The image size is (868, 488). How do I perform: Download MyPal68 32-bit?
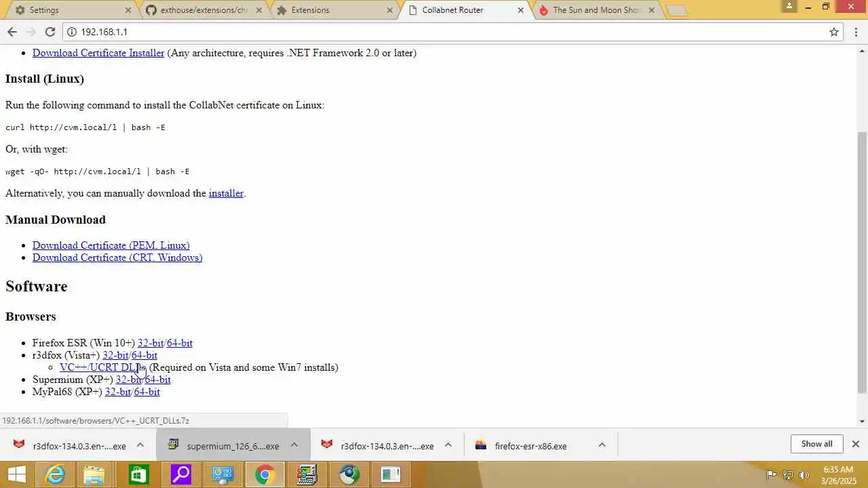[x=118, y=392]
